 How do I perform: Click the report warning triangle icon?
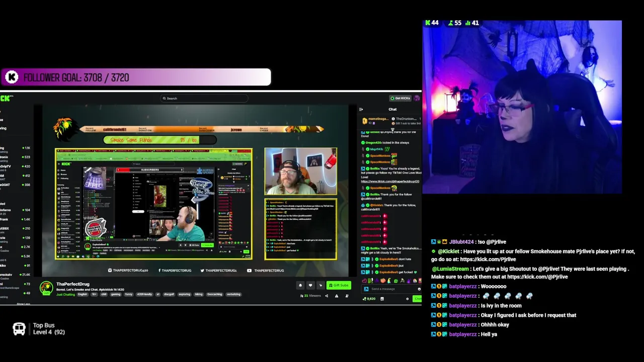coord(337,296)
